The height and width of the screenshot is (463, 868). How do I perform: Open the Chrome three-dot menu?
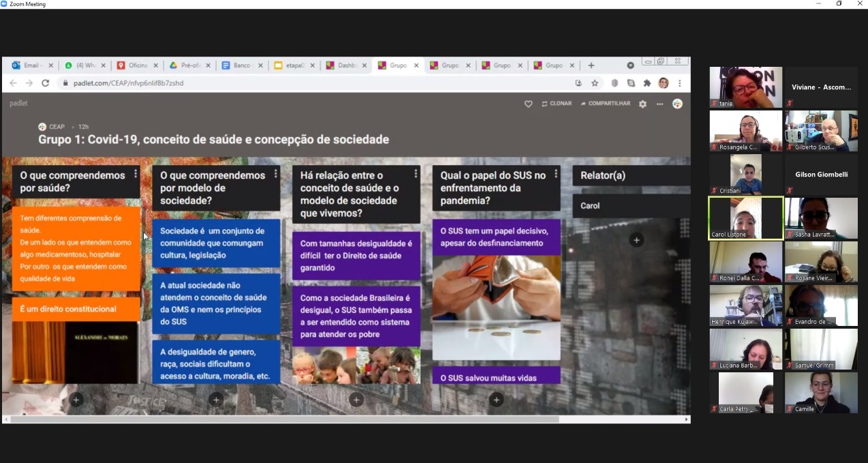pyautogui.click(x=679, y=83)
